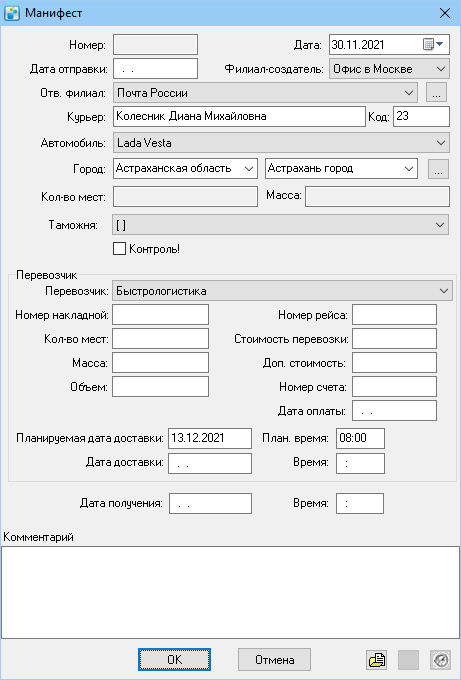Click the Планируемая дата доставки field

(210, 438)
